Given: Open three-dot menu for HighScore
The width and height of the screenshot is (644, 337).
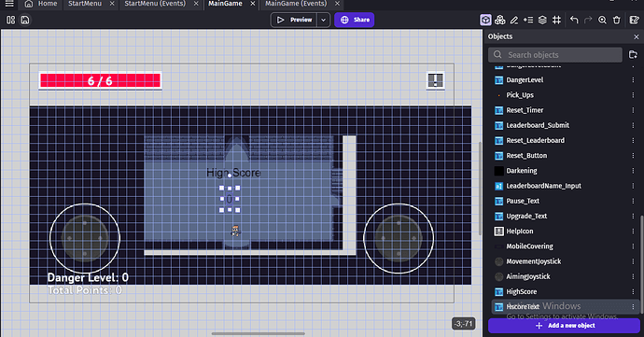Looking at the screenshot, I should (633, 292).
